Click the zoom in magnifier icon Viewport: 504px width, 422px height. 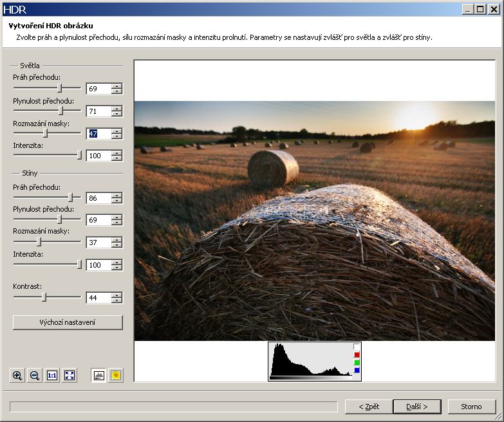pyautogui.click(x=17, y=376)
